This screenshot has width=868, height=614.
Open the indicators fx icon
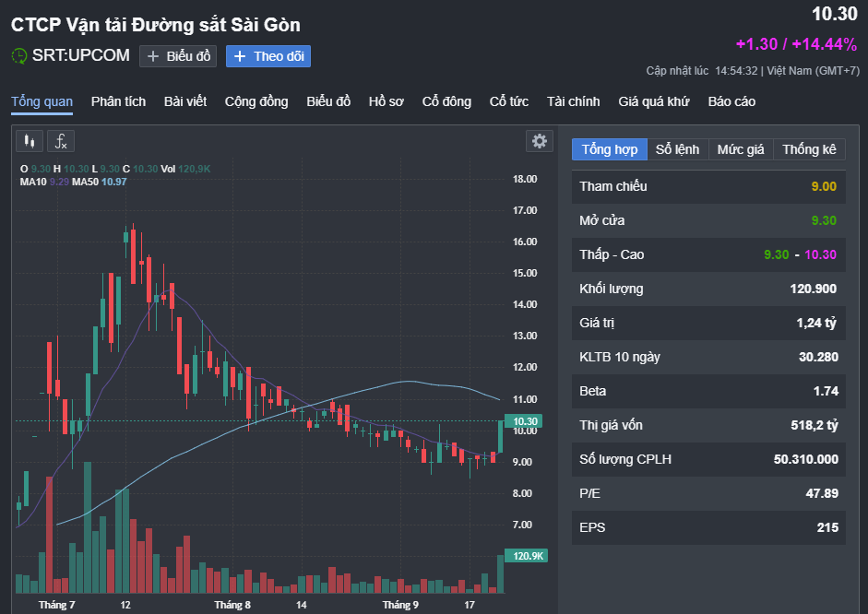click(x=61, y=141)
